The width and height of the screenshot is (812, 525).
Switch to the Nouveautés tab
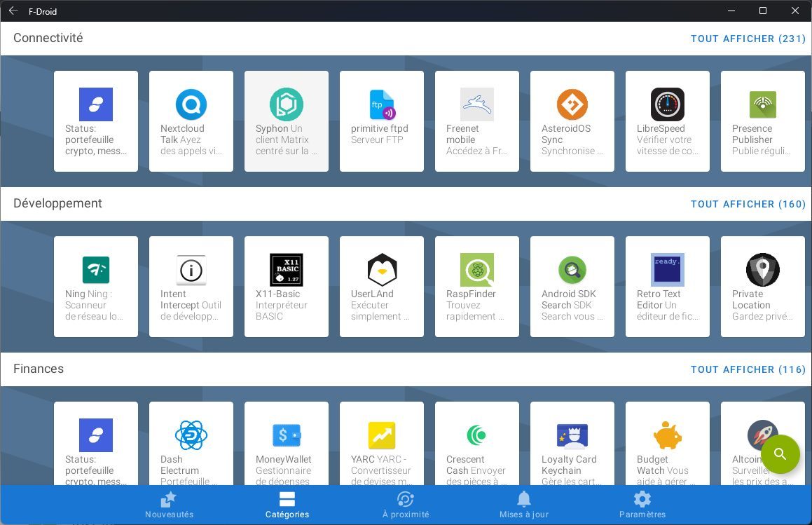170,505
